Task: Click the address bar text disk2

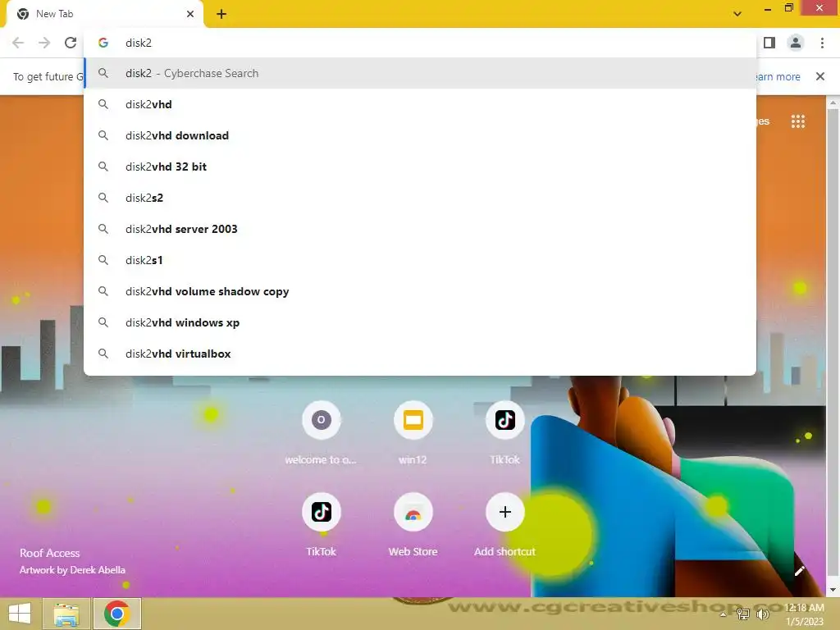Action: (x=139, y=43)
